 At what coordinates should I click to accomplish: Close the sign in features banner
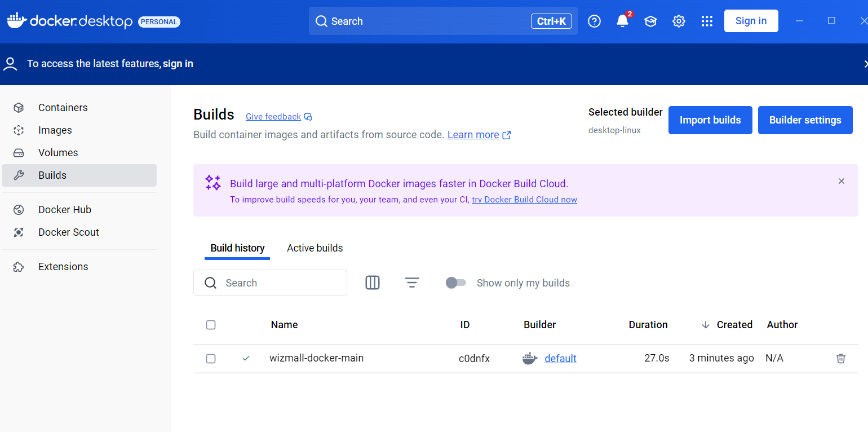(866, 64)
